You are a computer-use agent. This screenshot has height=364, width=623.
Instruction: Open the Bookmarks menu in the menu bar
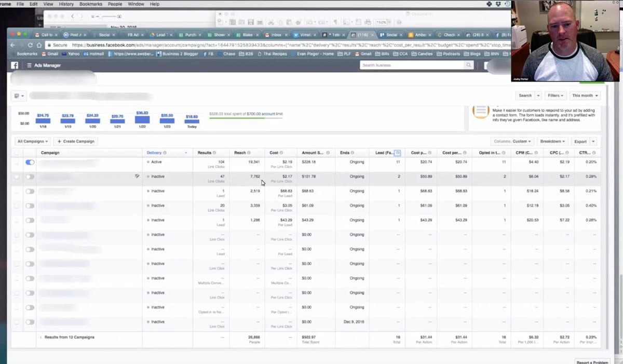(91, 4)
